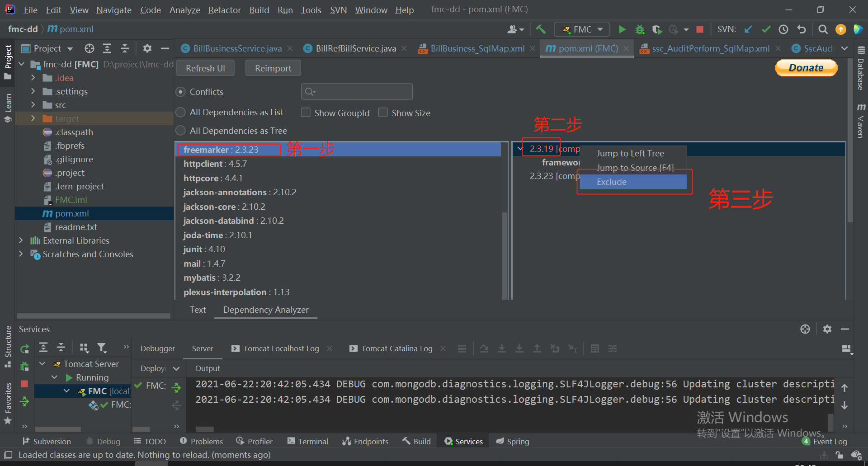
Task: Click the Build project hammer icon
Action: 541,29
